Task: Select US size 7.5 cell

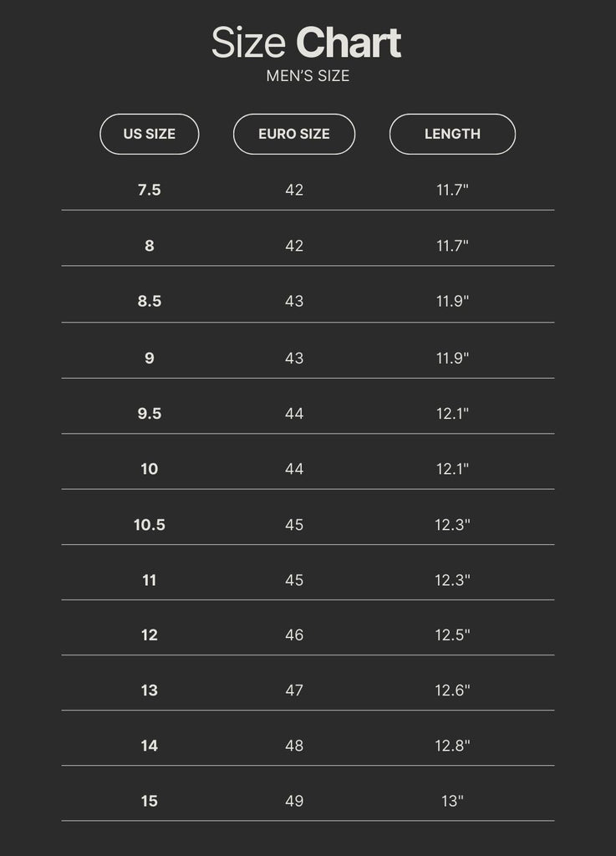Action: point(150,190)
